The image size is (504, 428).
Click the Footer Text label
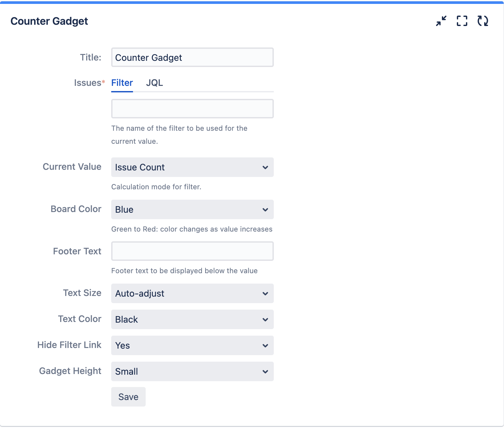coord(77,251)
